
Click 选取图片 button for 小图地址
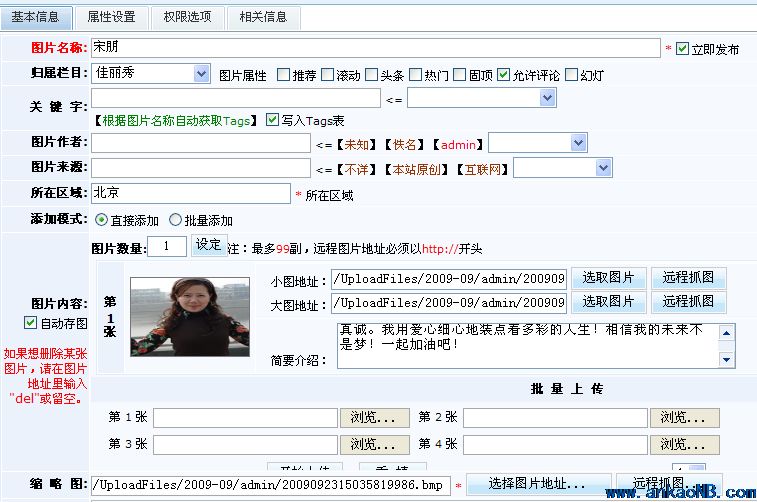pos(608,278)
